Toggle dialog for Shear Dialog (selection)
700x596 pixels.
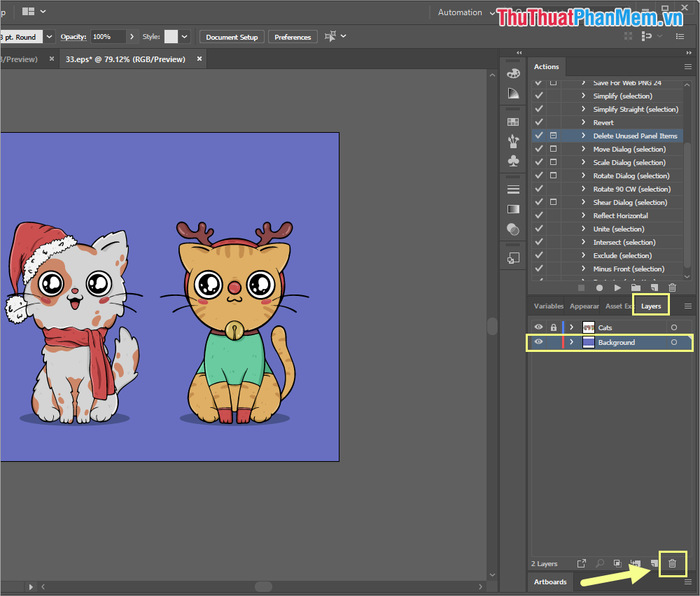tap(554, 202)
